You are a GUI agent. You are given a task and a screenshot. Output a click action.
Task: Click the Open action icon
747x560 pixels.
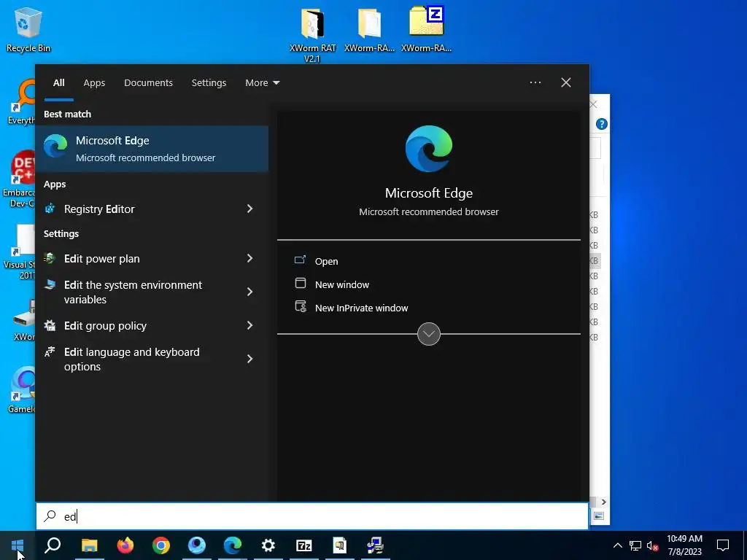click(300, 260)
